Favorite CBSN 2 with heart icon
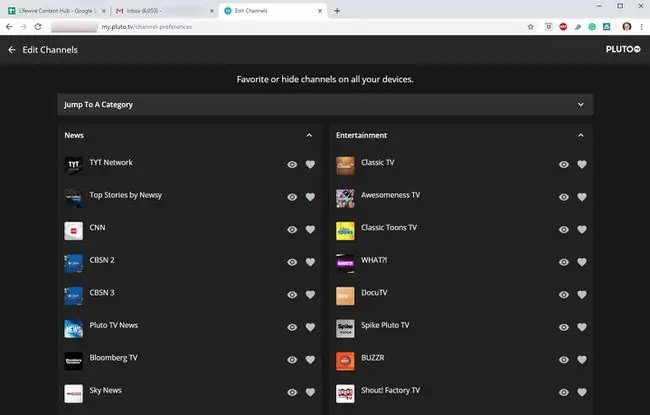Screen dimensions: 650x415 pyautogui.click(x=310, y=262)
